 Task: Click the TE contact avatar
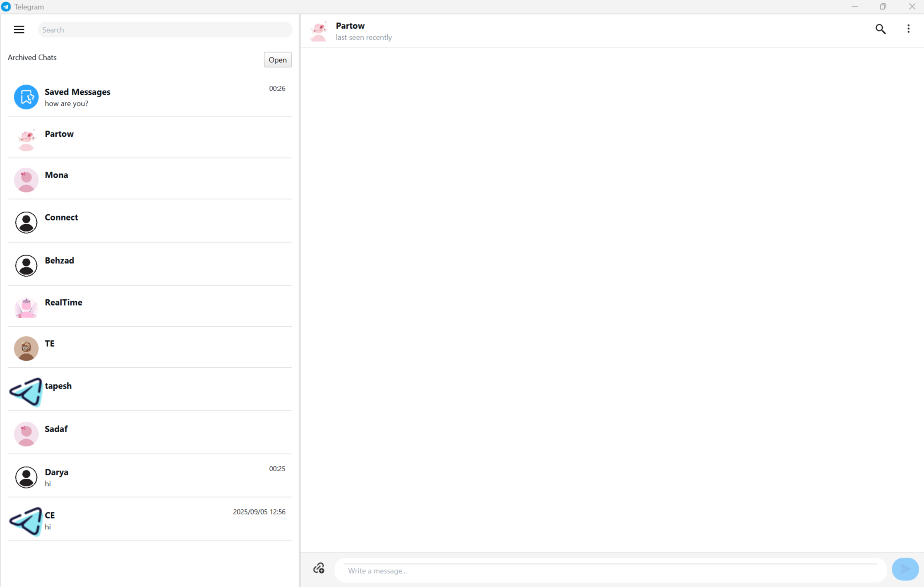pos(26,348)
